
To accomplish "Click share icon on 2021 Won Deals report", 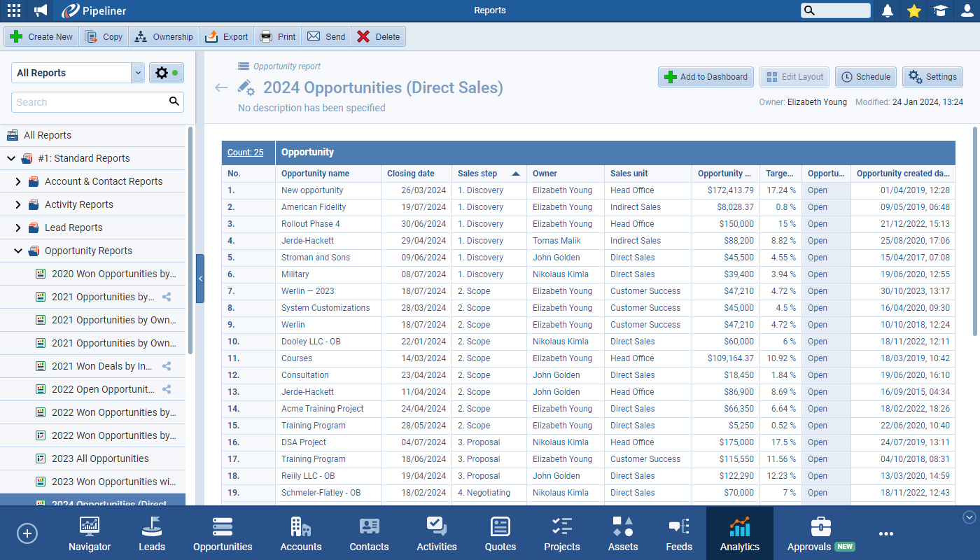I will (x=167, y=366).
